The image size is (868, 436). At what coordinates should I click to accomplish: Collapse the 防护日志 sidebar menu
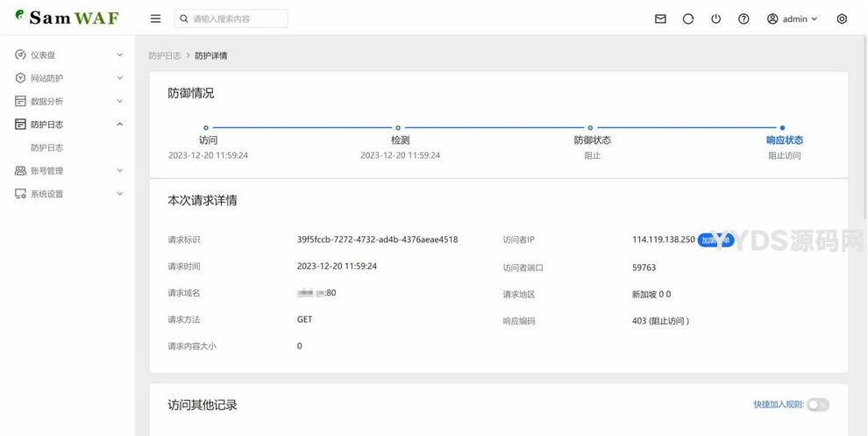click(68, 125)
